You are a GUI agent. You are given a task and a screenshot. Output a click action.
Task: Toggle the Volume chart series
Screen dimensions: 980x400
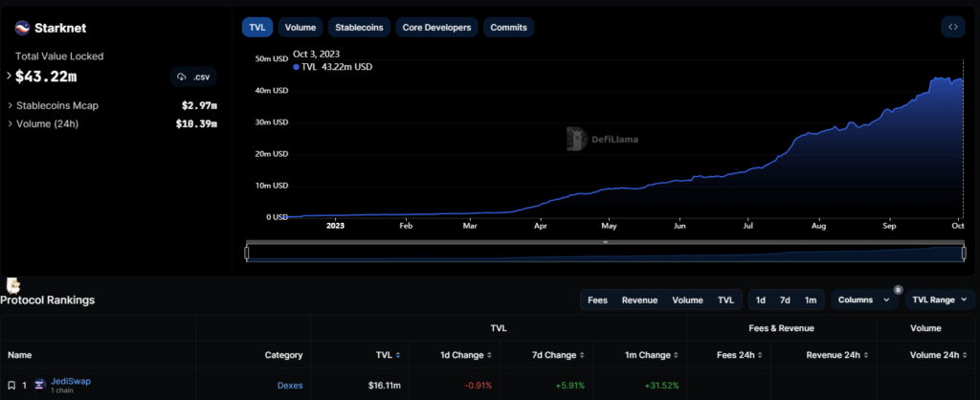[x=301, y=28]
